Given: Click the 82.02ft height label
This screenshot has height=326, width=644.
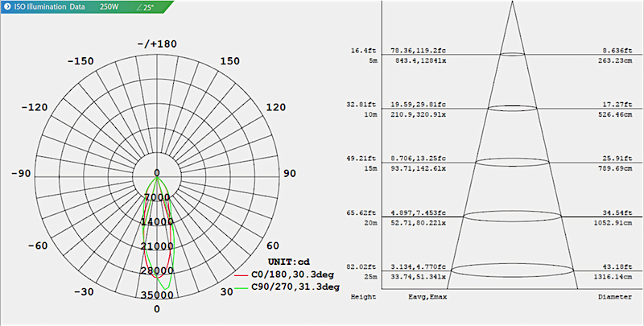Looking at the screenshot, I should tap(361, 267).
